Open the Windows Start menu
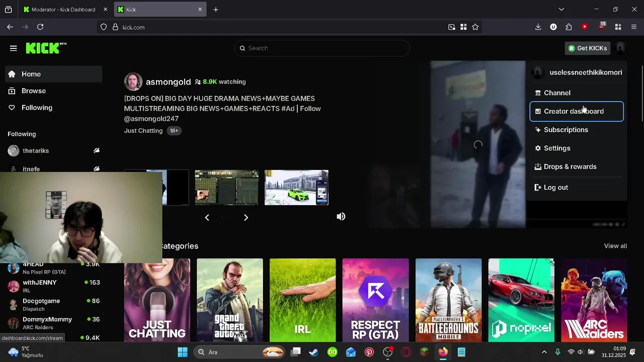644x362 pixels. [x=183, y=352]
